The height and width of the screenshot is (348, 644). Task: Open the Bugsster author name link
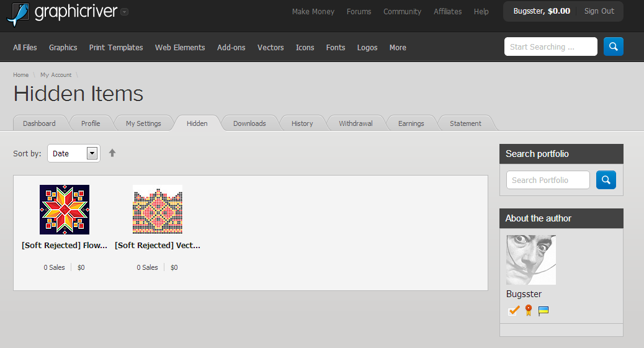[x=524, y=294]
